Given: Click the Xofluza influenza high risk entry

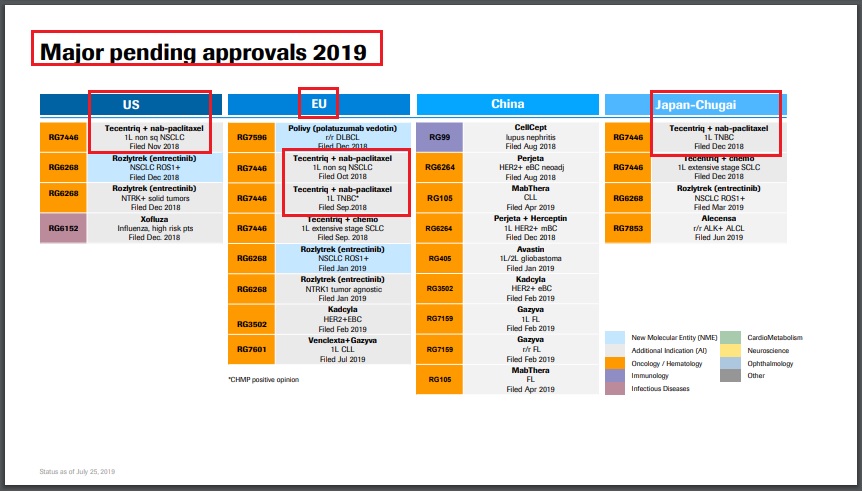Looking at the screenshot, I should point(154,228).
